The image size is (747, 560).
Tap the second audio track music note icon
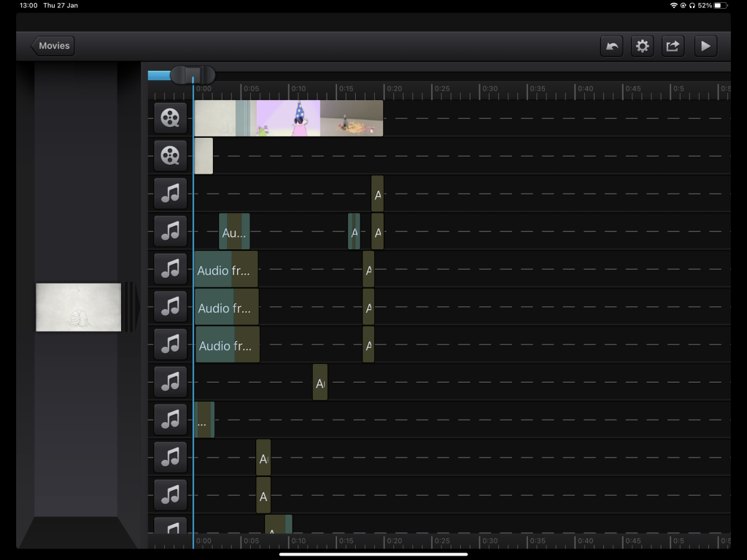point(170,231)
